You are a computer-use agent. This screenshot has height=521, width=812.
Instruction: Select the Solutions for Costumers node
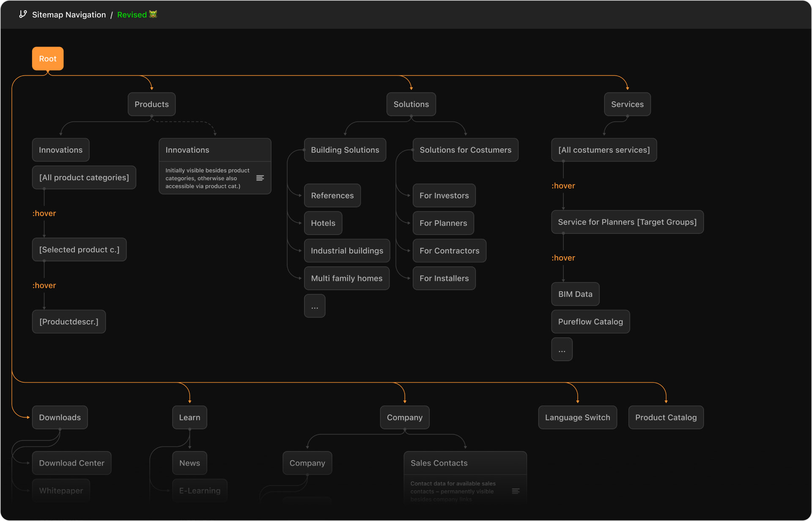coord(466,150)
